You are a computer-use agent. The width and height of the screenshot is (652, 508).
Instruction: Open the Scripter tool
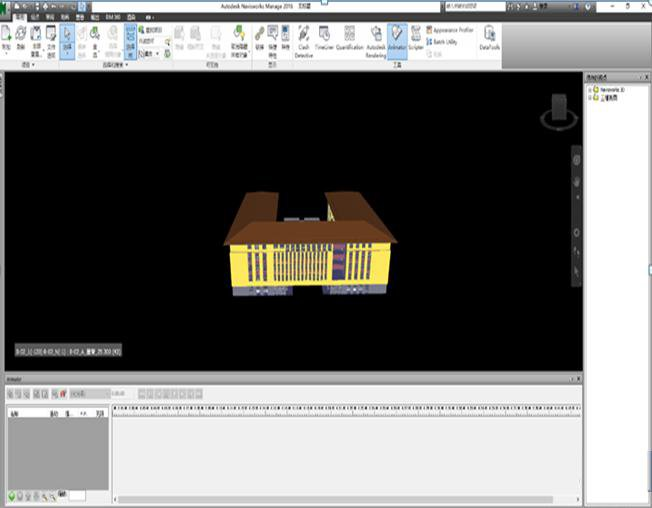coord(415,38)
